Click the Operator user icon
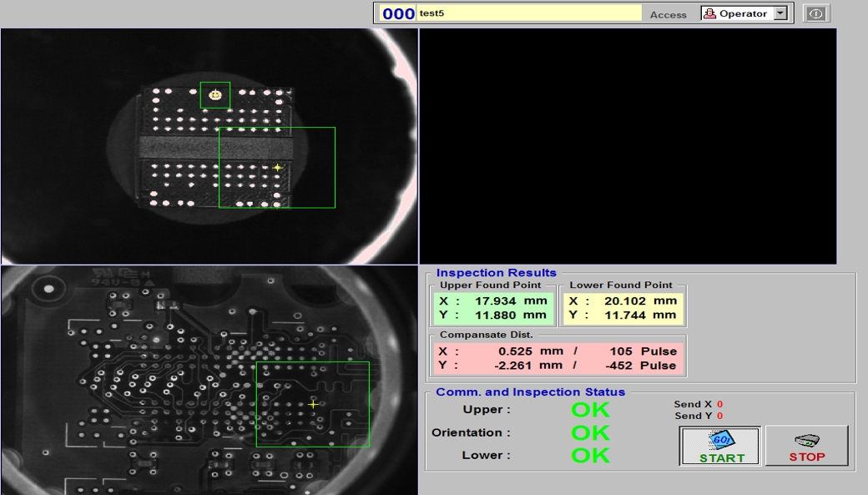 pyautogui.click(x=709, y=13)
